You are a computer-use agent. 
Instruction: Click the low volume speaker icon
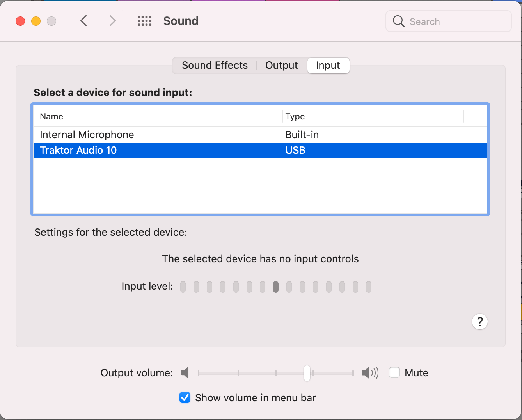185,373
